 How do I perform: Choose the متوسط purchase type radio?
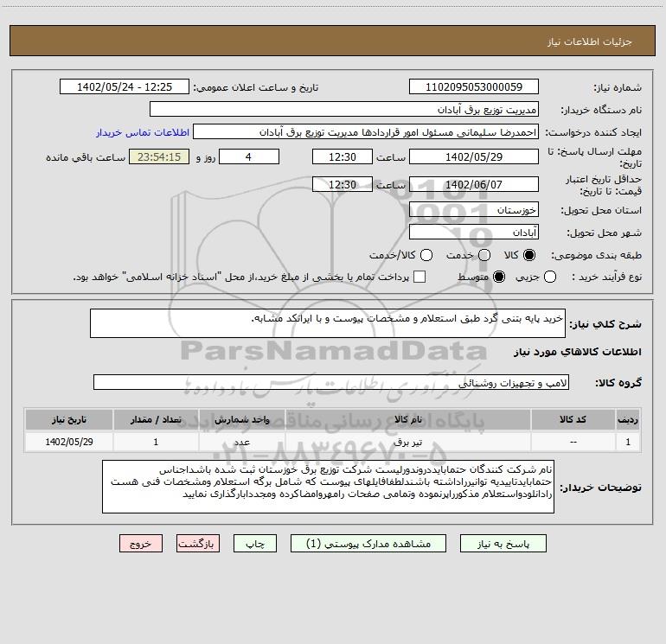tap(499, 277)
